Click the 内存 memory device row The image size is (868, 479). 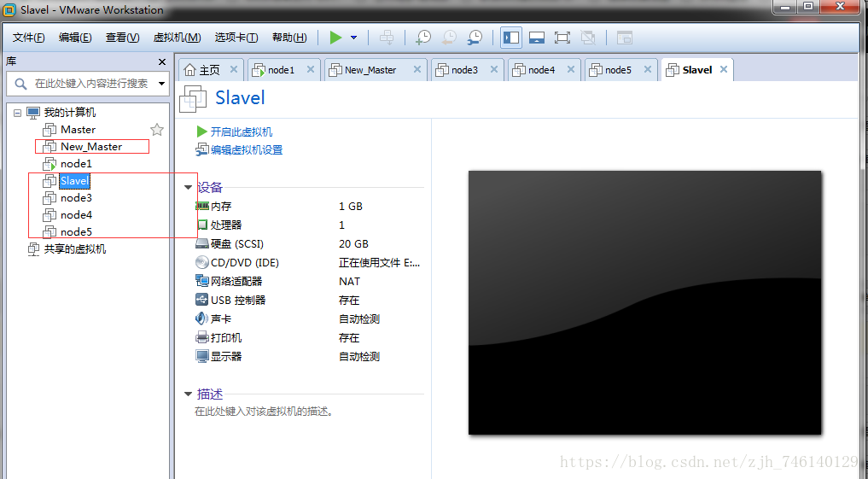click(309, 207)
